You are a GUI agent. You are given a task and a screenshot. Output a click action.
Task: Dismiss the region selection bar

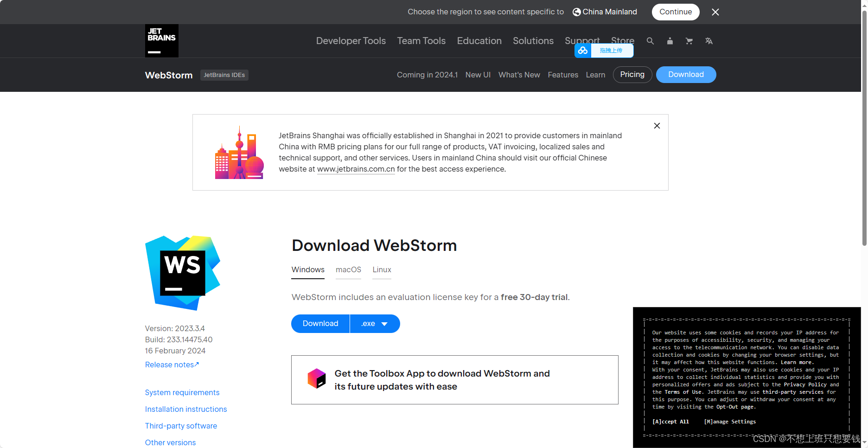pyautogui.click(x=715, y=12)
